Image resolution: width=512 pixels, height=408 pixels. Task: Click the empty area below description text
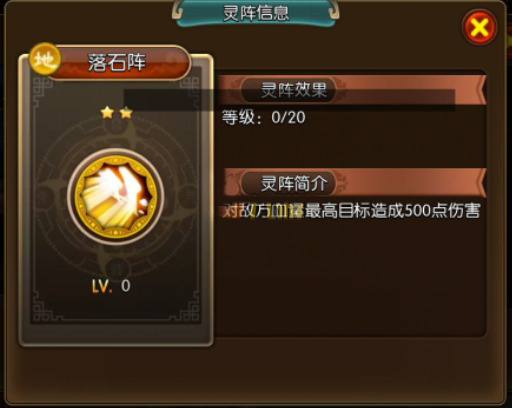pos(350,278)
